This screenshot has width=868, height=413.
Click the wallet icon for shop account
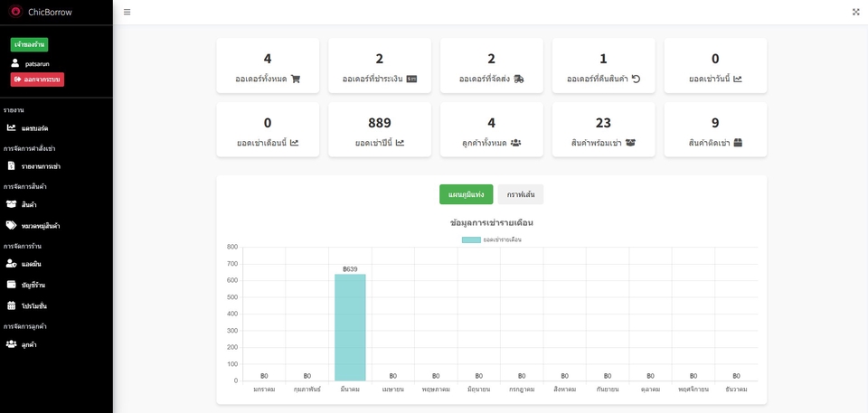[x=11, y=285]
